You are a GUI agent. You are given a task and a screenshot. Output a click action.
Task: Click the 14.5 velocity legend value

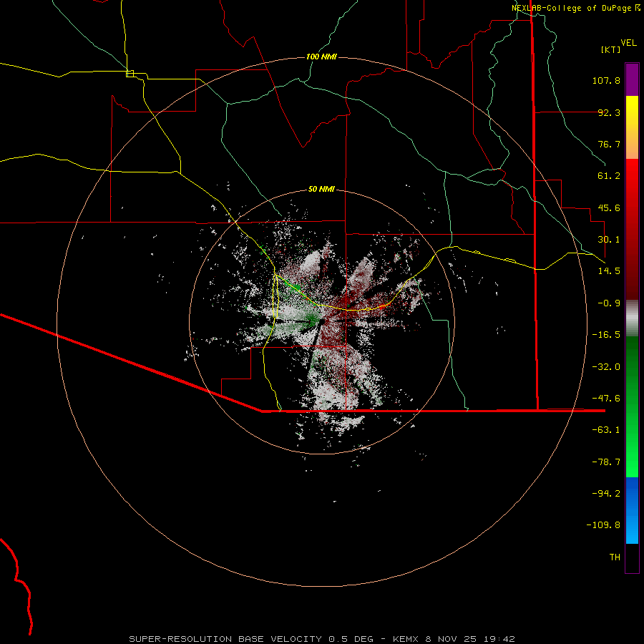click(x=609, y=271)
